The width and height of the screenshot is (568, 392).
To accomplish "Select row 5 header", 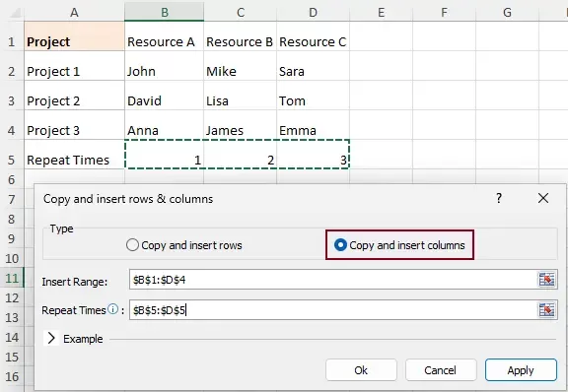I will [12, 155].
